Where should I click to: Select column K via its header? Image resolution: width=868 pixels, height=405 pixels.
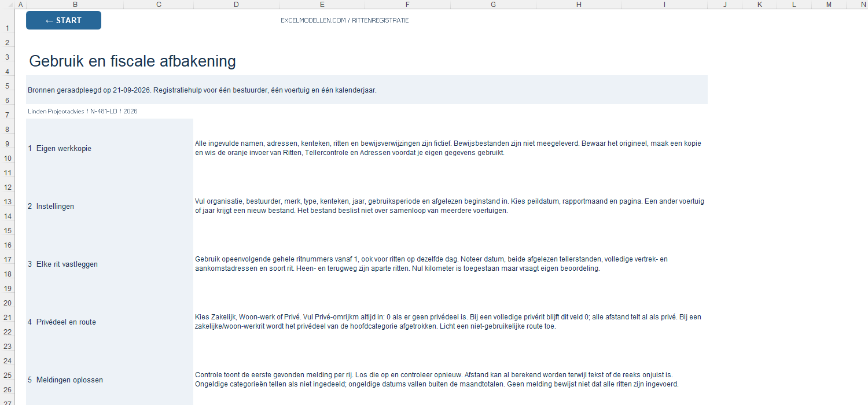(x=759, y=5)
